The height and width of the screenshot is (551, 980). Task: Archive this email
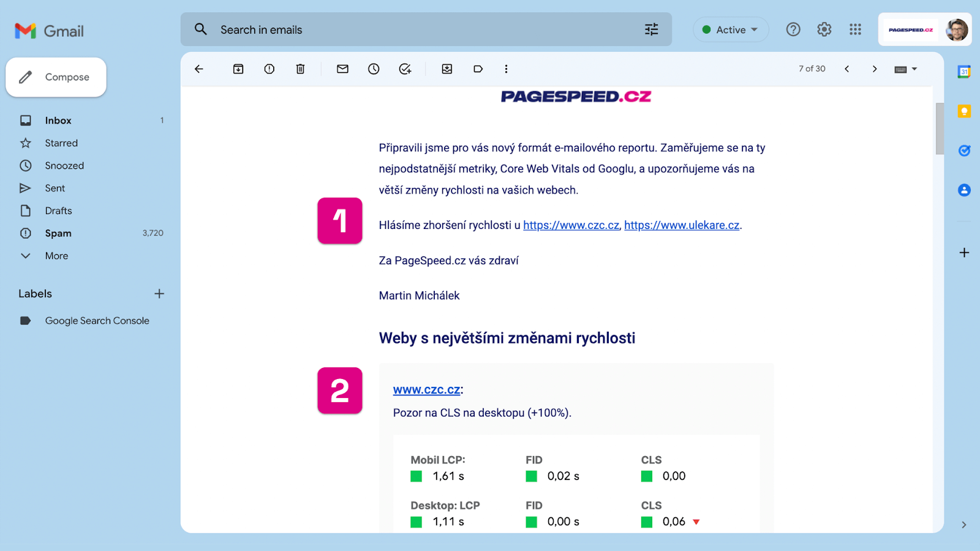tap(238, 69)
